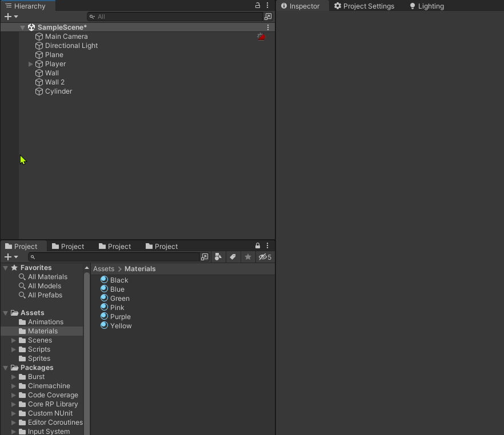Switch to the Lighting tab
The width and height of the screenshot is (504, 435).
click(x=429, y=6)
